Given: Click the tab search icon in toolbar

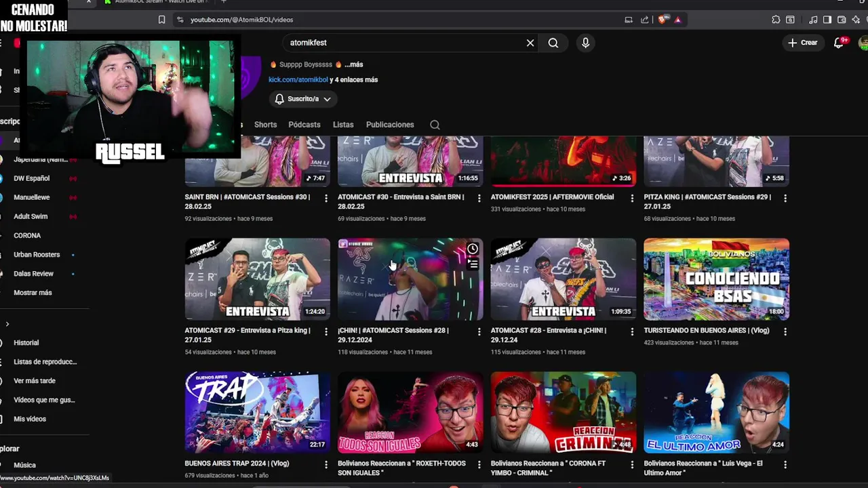Looking at the screenshot, I should tap(790, 20).
